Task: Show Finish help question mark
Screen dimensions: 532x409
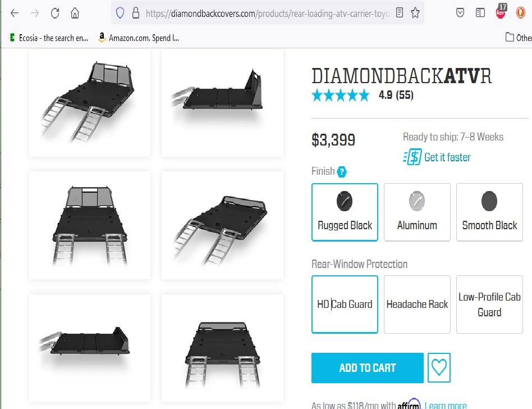Action: pyautogui.click(x=342, y=172)
